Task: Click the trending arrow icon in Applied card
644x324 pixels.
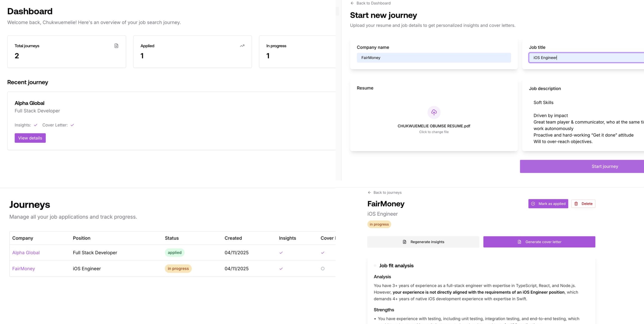Action: pos(242,46)
